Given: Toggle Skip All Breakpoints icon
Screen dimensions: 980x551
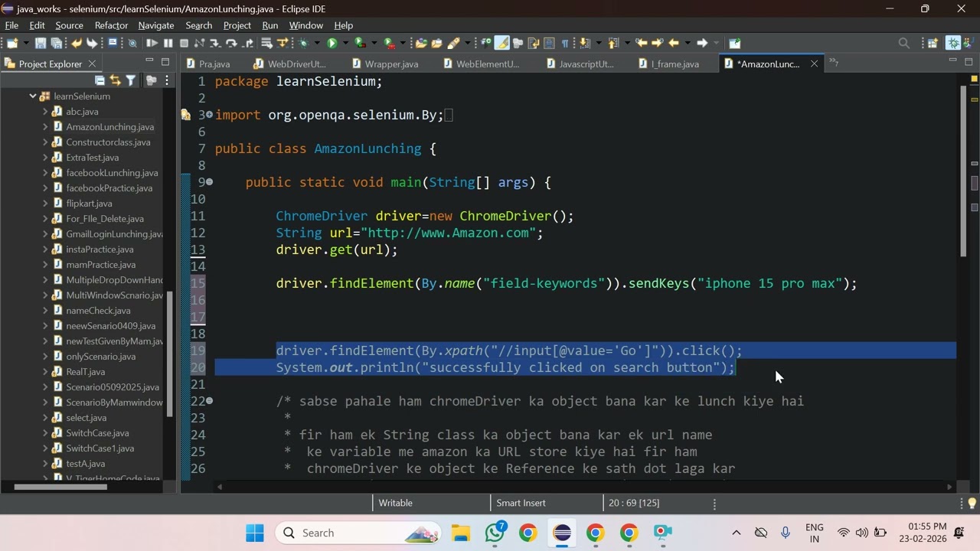Looking at the screenshot, I should point(132,43).
